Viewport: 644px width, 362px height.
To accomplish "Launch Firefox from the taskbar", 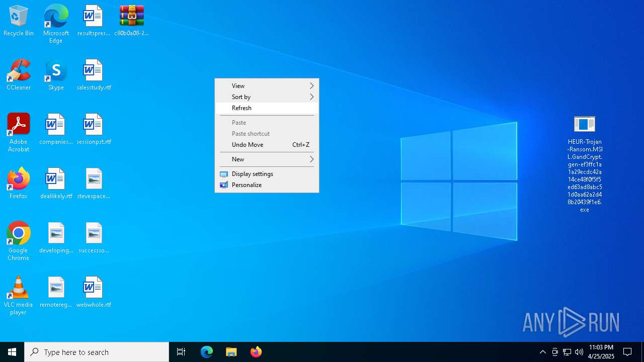I will [x=256, y=352].
